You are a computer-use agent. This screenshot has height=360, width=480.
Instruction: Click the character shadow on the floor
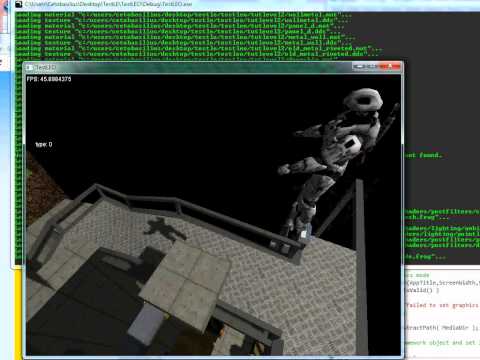tap(165, 229)
